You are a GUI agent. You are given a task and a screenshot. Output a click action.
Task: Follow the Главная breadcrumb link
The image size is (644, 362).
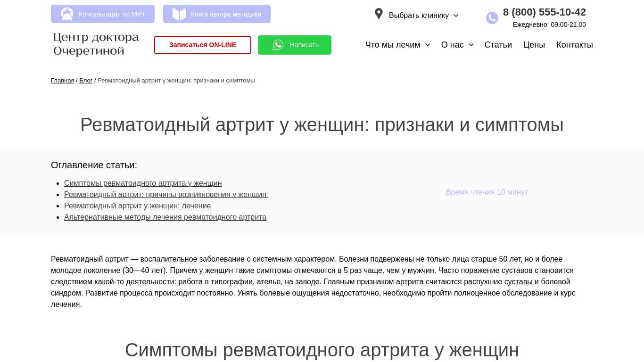62,81
